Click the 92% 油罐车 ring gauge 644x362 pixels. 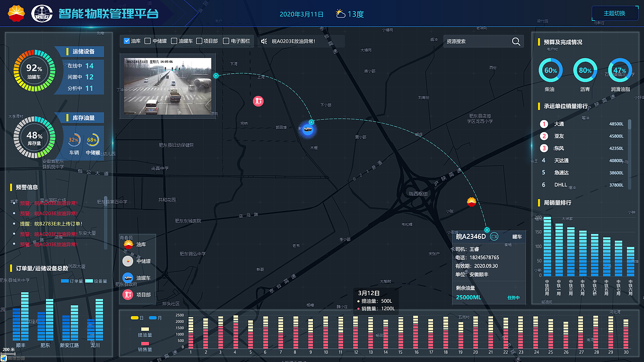click(x=34, y=70)
